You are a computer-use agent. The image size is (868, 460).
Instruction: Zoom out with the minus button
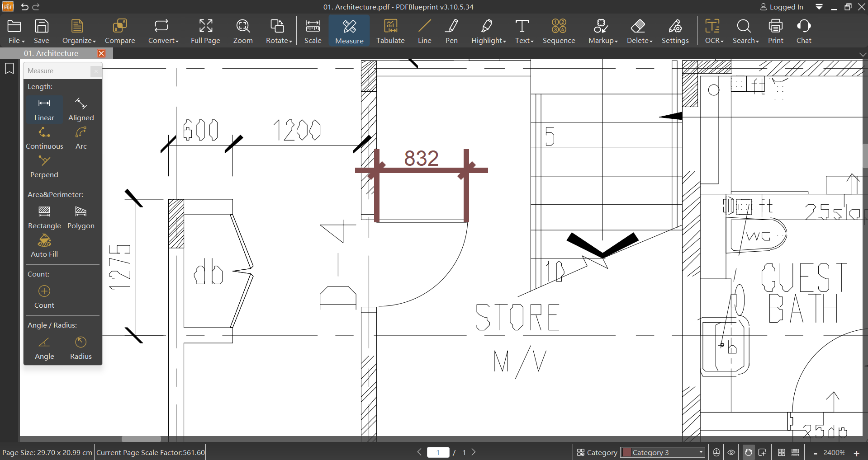[815, 453]
